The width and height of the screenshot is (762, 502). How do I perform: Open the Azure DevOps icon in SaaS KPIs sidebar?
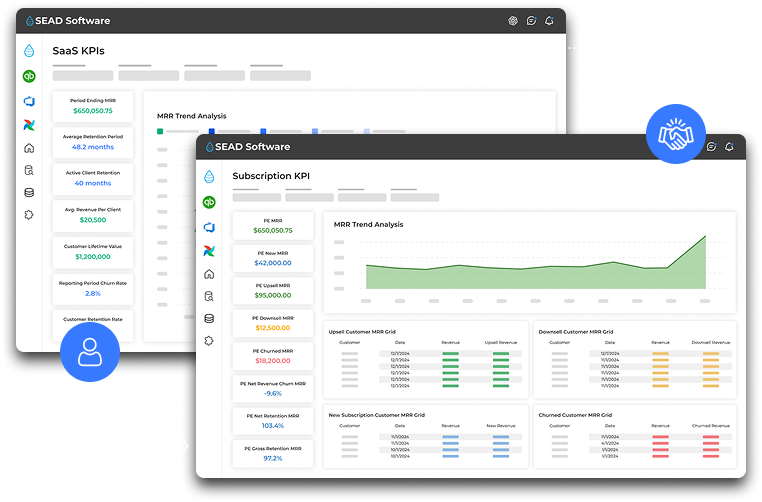coord(29,101)
